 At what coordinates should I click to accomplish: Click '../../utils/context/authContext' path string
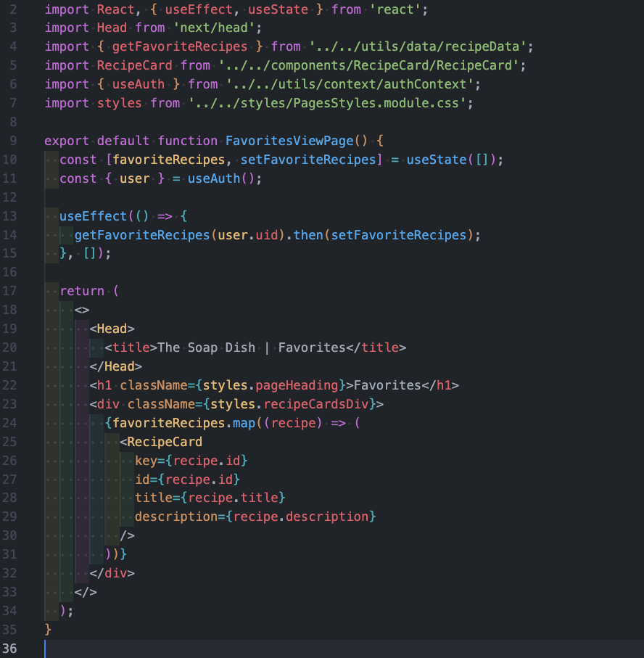tap(350, 84)
